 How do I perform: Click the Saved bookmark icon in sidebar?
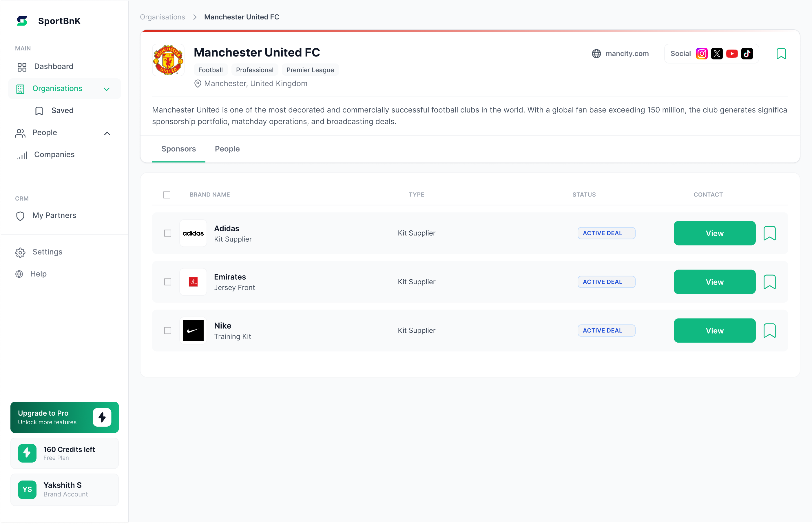39,111
